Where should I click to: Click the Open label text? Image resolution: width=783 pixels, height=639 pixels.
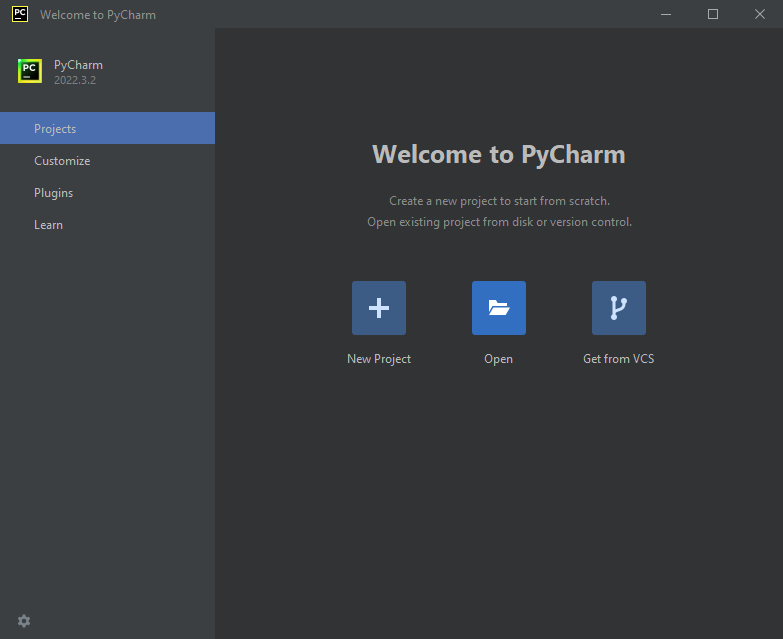click(498, 359)
